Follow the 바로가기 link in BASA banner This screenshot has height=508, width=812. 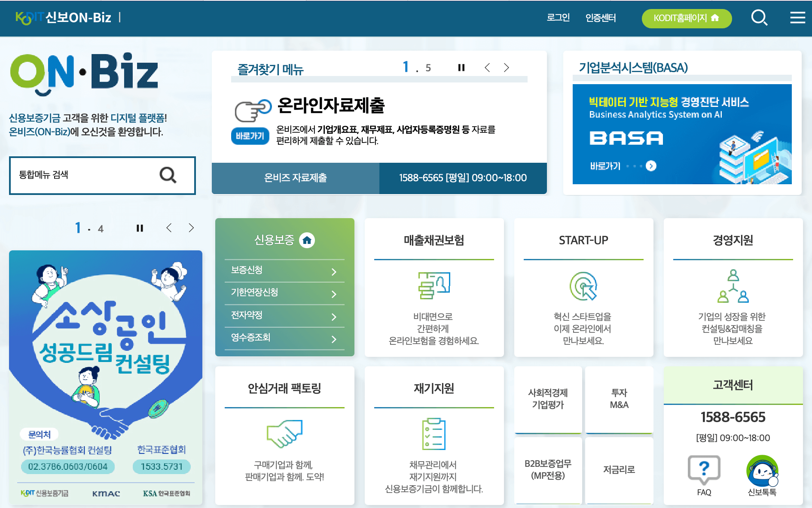pyautogui.click(x=605, y=166)
